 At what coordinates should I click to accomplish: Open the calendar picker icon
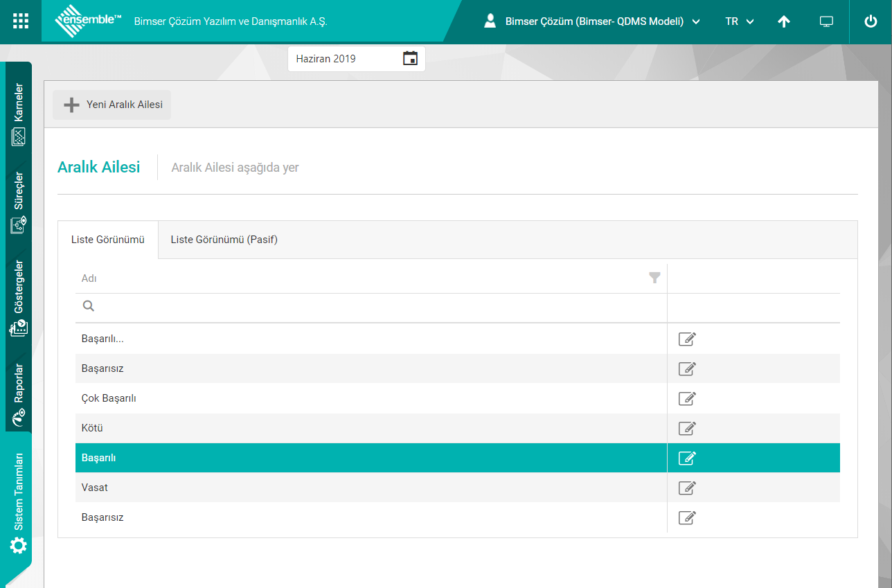(x=410, y=59)
